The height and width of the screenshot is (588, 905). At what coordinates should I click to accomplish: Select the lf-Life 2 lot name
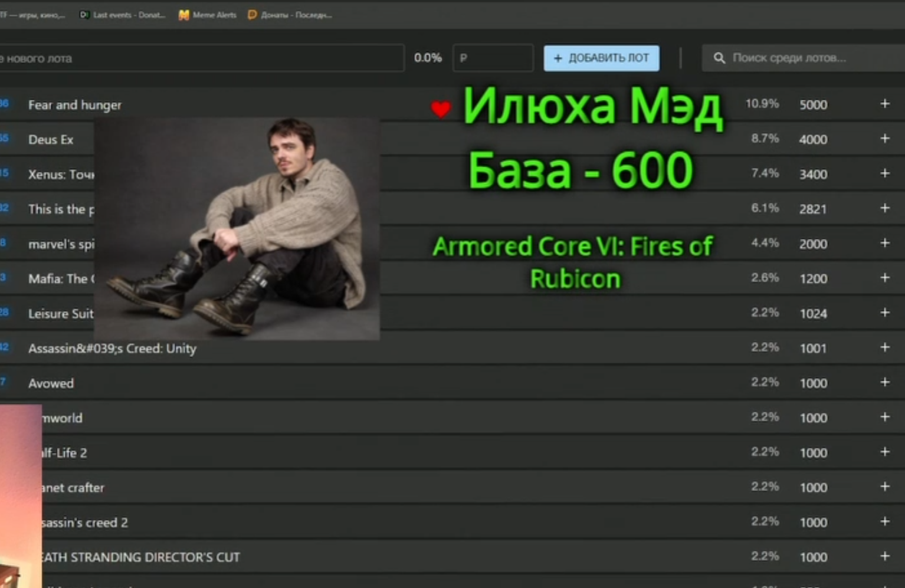[64, 453]
